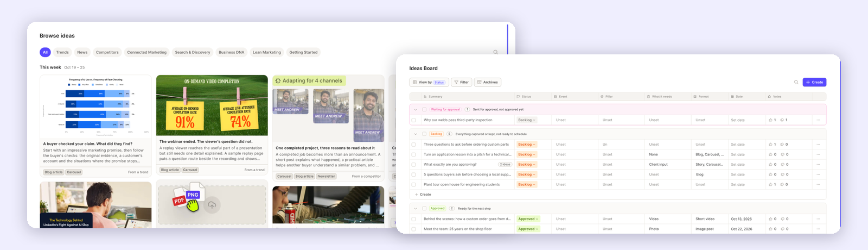Collapse the 'Waiting for approval' group
Viewport: 868px width, 250px height.
[x=416, y=109]
